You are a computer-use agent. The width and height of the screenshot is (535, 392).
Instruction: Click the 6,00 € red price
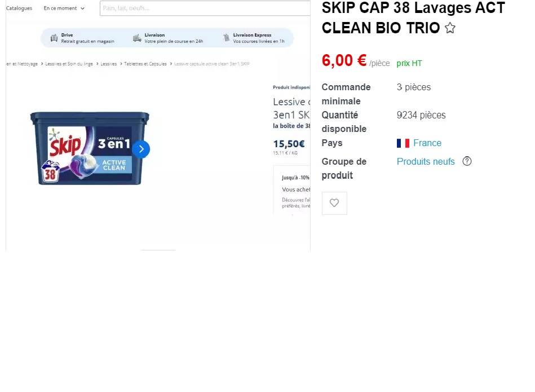[344, 61]
